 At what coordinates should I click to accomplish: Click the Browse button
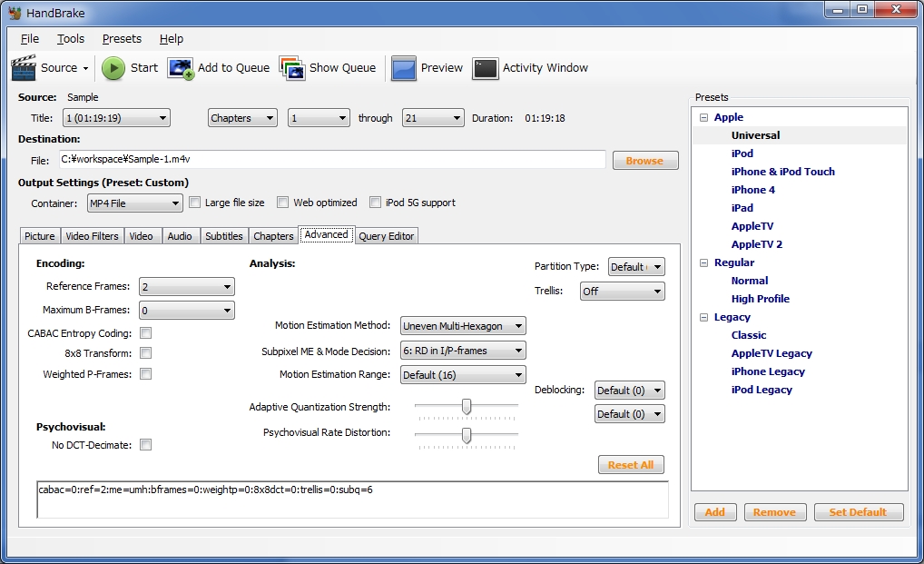coord(645,161)
